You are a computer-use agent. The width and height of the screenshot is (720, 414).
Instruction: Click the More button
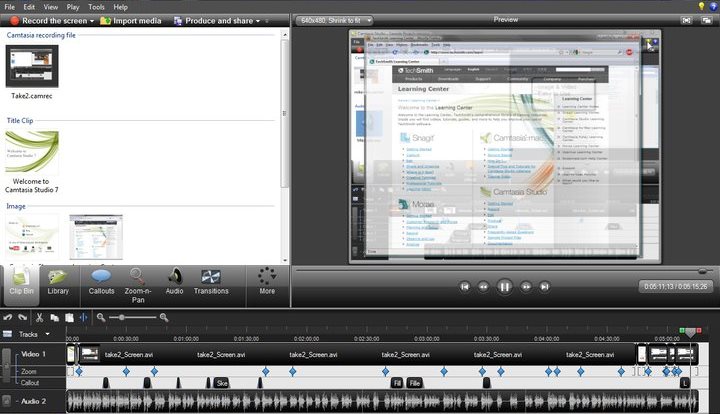pos(266,281)
